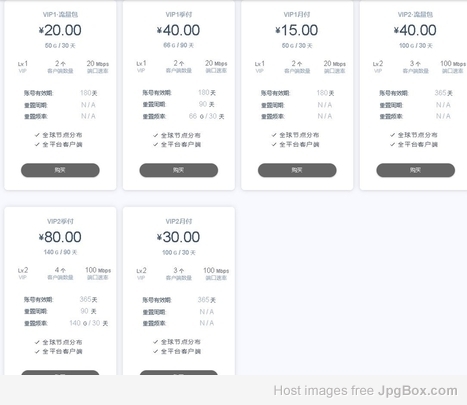Click the ¥30.00 price on VIP2月付 card

tap(179, 237)
